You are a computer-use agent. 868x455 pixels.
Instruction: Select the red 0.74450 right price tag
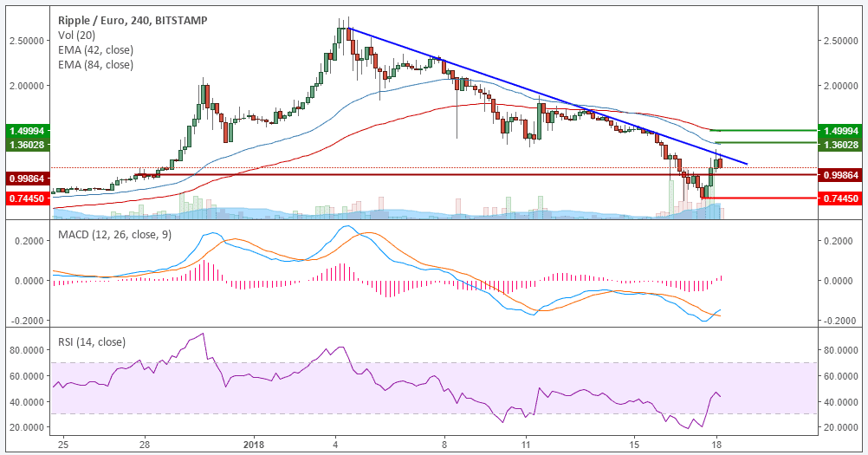coord(839,198)
